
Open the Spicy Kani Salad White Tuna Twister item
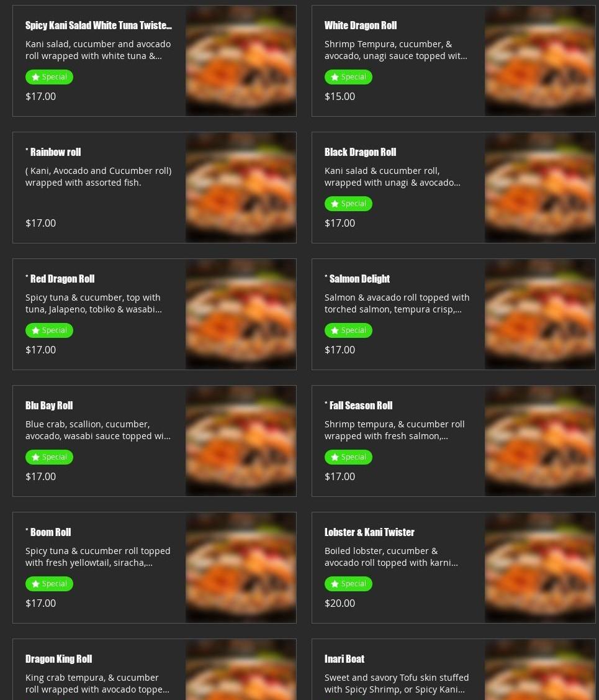[x=155, y=61]
